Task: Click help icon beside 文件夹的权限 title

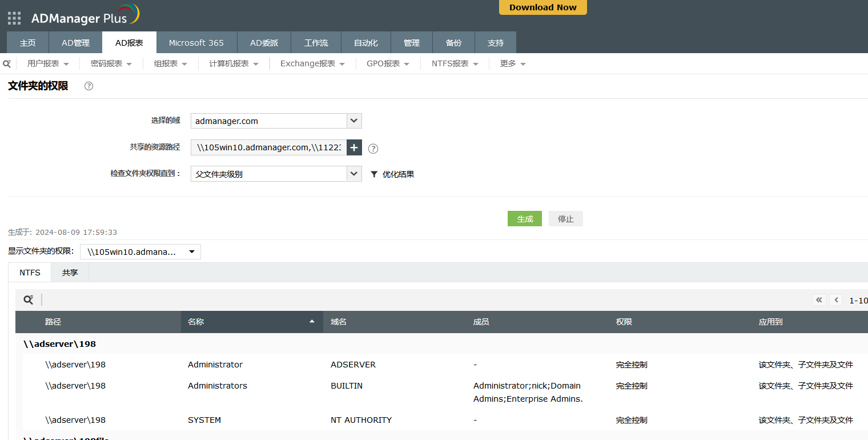Action: (x=89, y=86)
